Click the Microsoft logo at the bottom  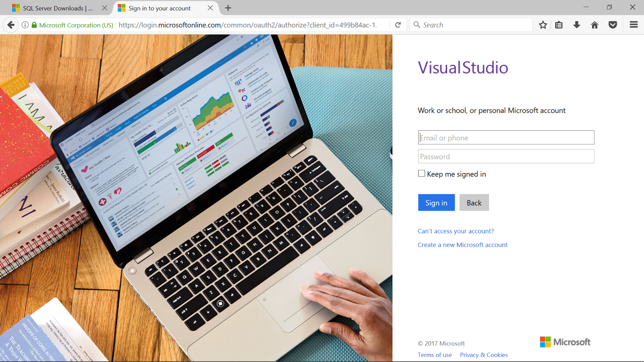(564, 341)
